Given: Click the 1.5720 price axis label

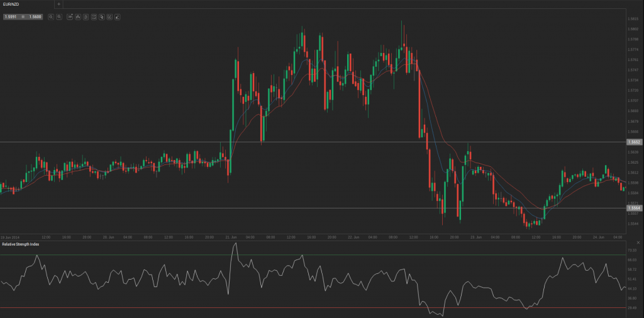Looking at the screenshot, I should pos(633,90).
